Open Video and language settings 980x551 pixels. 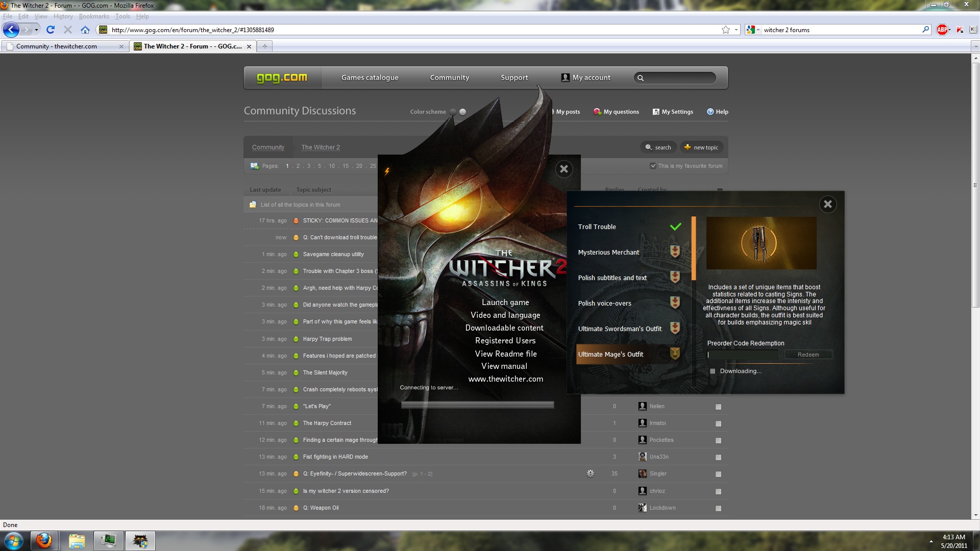(505, 315)
